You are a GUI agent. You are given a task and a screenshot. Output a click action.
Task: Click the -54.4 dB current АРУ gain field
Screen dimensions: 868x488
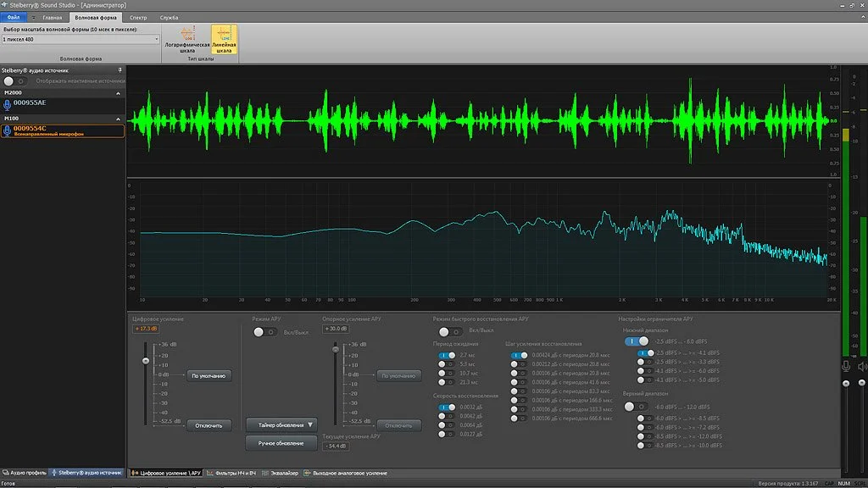click(x=336, y=446)
